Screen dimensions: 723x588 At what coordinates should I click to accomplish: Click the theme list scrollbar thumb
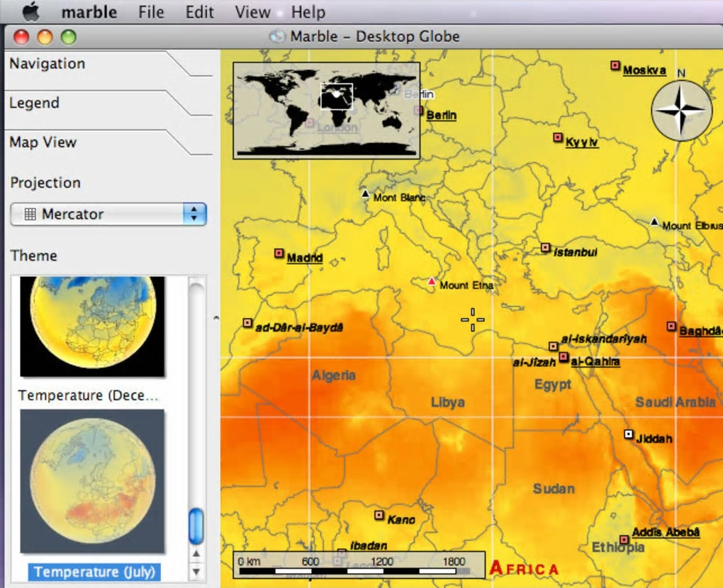point(196,526)
